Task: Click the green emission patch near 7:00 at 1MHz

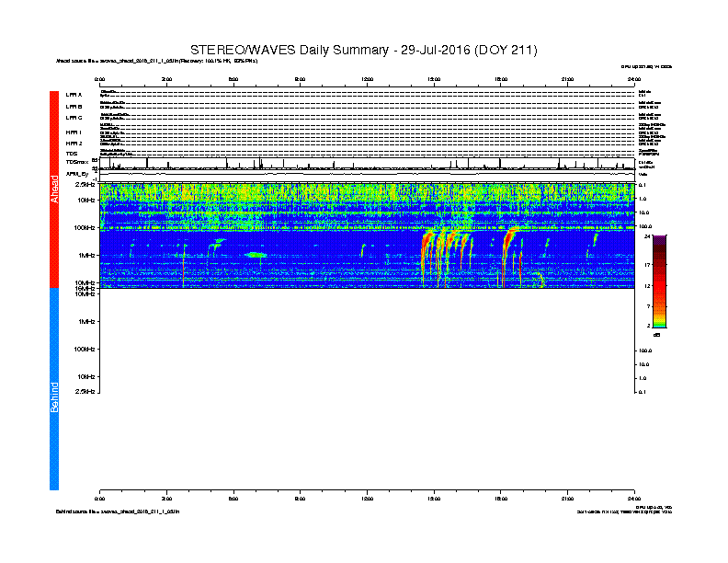Action: click(x=256, y=255)
